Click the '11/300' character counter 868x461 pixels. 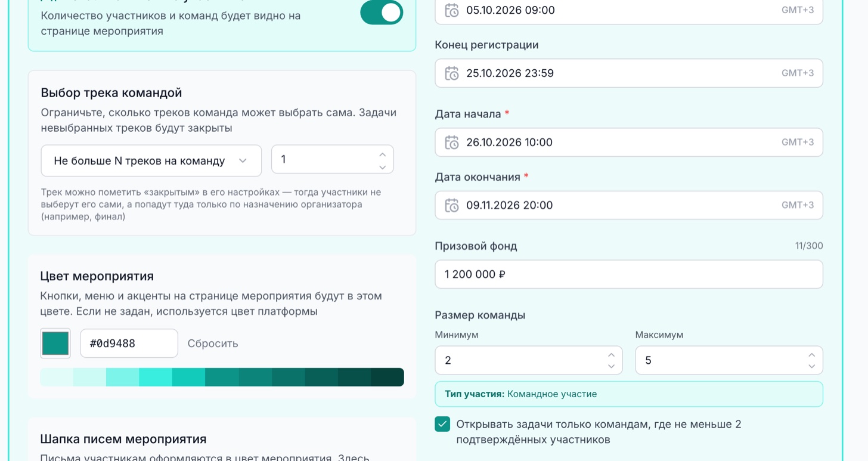809,246
